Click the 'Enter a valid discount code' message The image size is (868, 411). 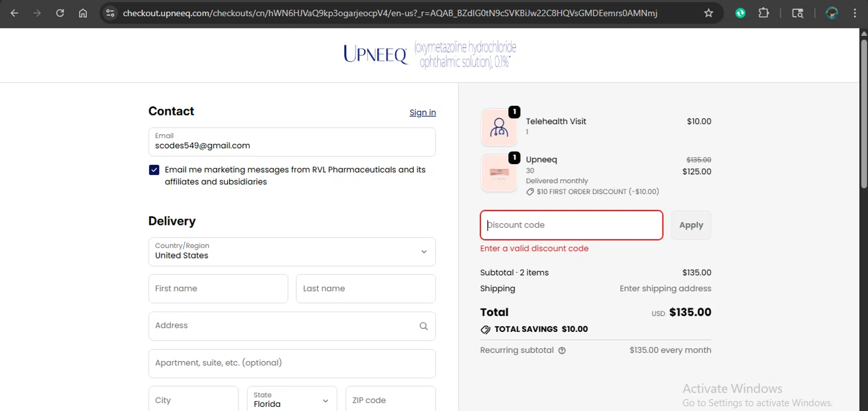tap(534, 249)
